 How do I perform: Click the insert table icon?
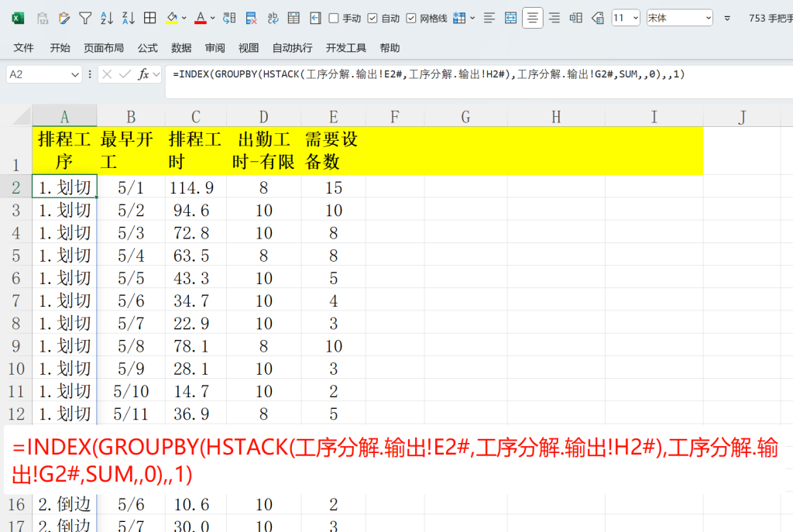click(x=459, y=19)
